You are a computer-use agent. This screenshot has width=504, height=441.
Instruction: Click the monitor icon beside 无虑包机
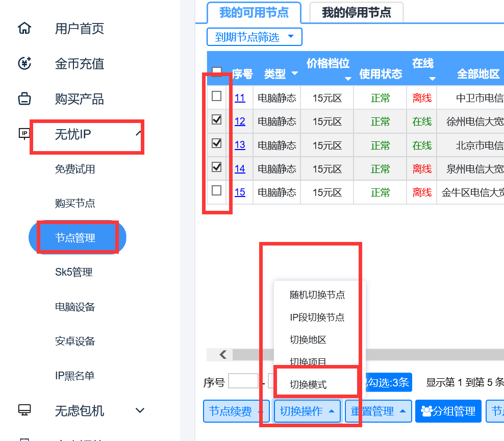(x=24, y=410)
